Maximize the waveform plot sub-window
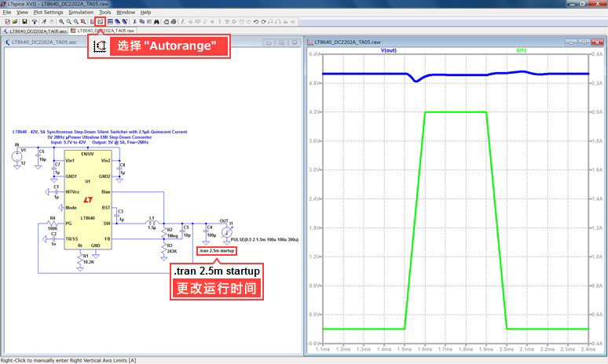608x364 pixels. pos(588,41)
